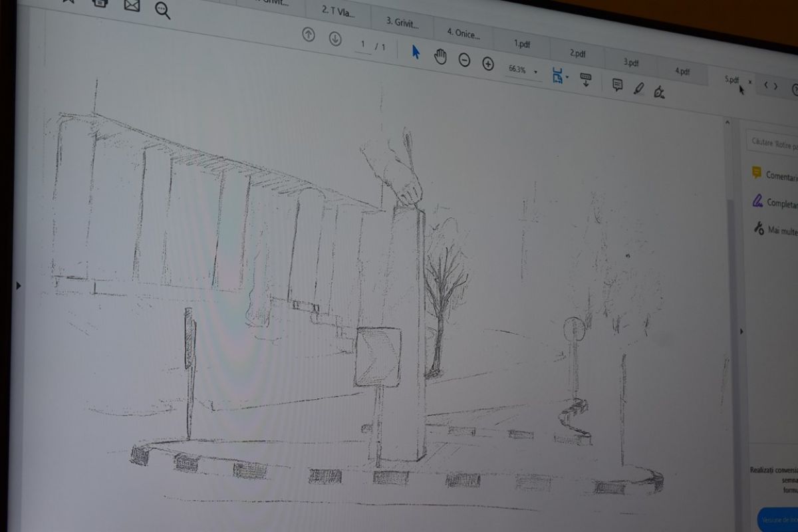Viewport: 798px width, 532px height.
Task: Activate the arrow selection tool
Action: (416, 52)
